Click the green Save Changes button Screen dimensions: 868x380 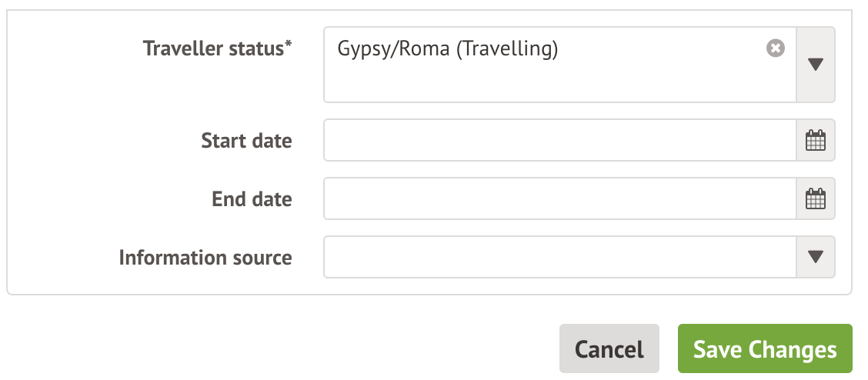coord(764,349)
